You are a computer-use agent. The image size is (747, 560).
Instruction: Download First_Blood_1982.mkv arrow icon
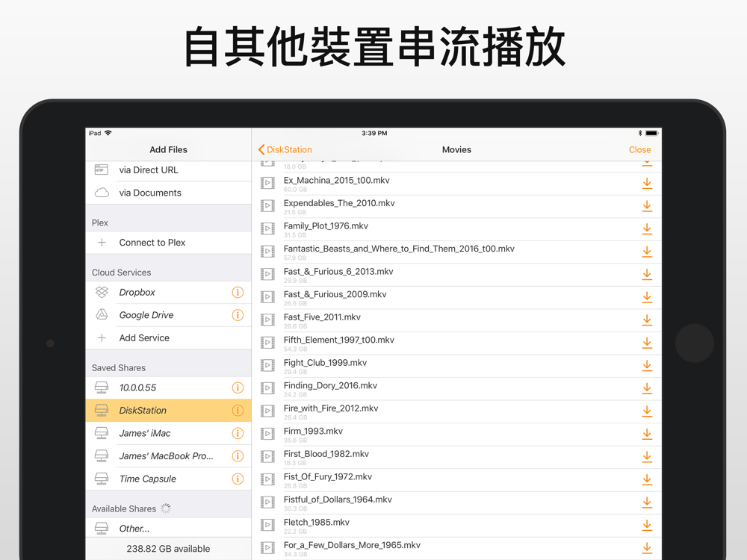click(647, 457)
